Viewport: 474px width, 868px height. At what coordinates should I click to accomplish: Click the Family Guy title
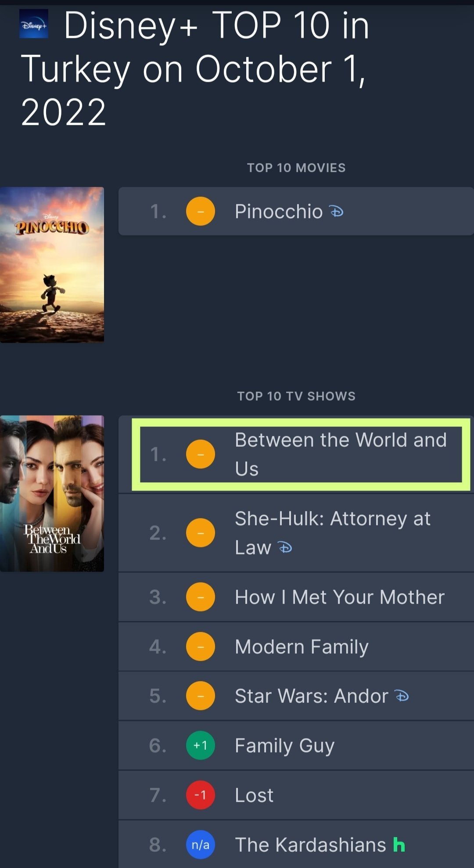pos(285,745)
